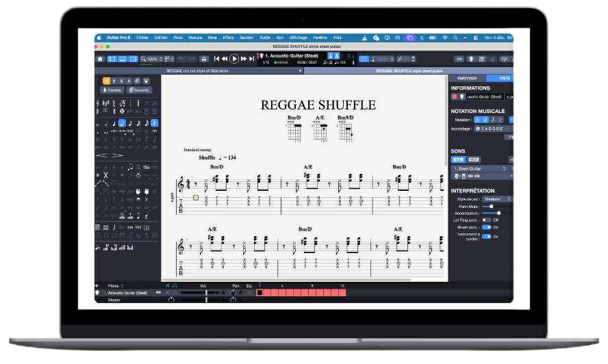Select the treble clef tool

(98, 103)
